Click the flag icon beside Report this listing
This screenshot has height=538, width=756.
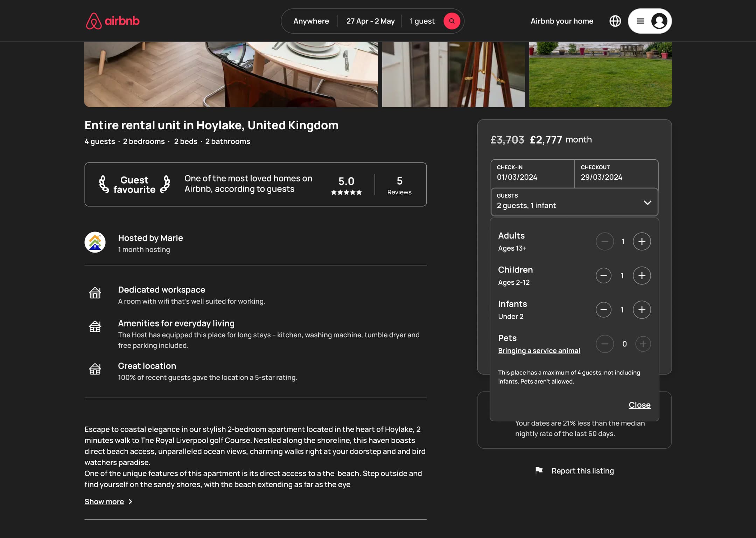539,470
